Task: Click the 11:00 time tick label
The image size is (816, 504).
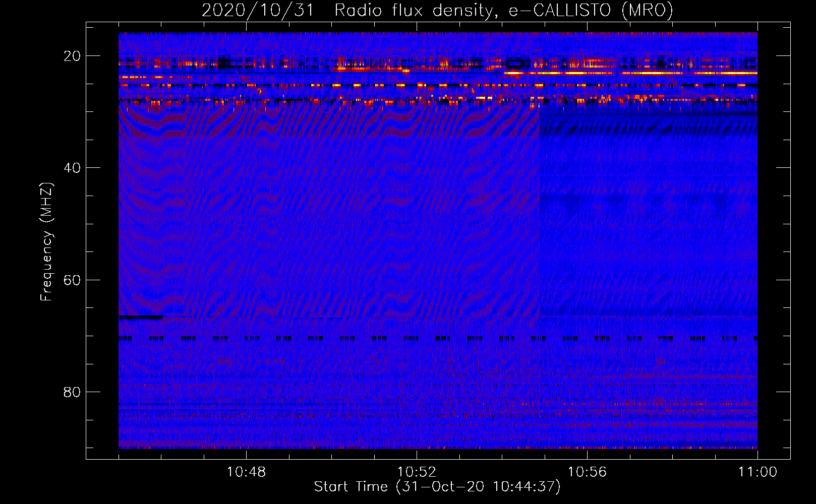Action: (x=757, y=472)
